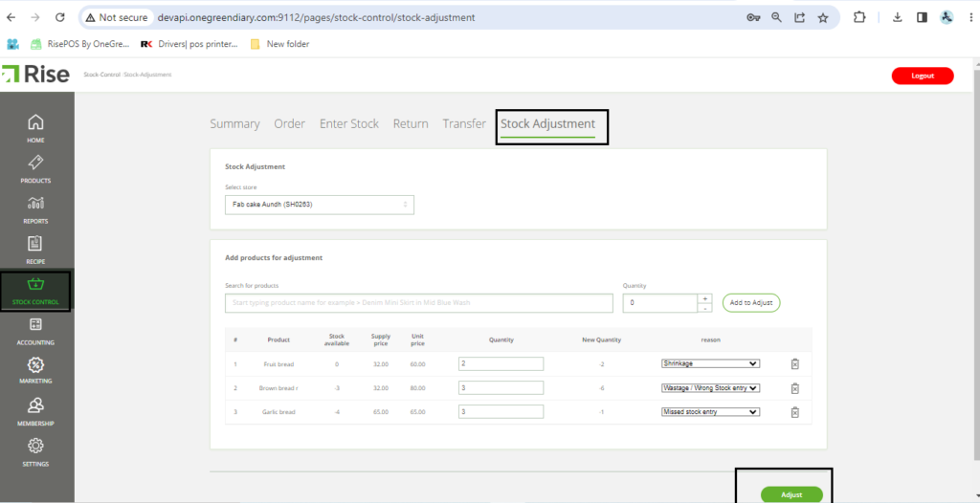980x503 pixels.
Task: Open Accounting from the sidebar
Action: pos(35,330)
